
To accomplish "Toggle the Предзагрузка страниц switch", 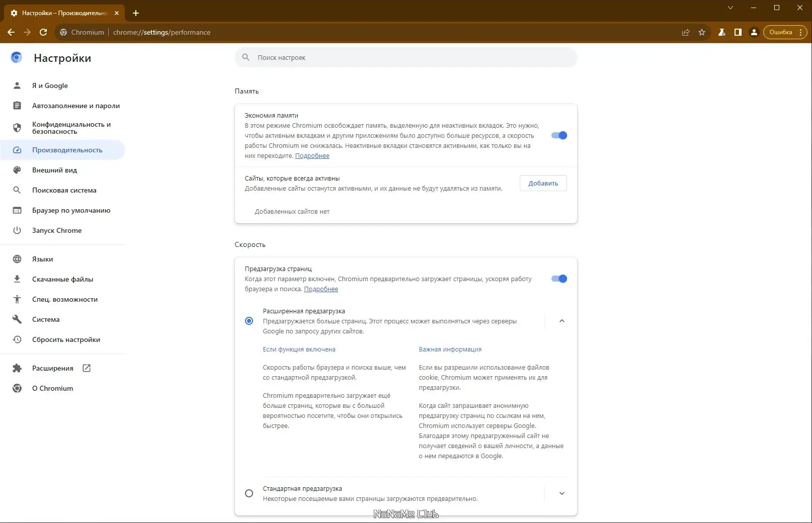I will (x=559, y=279).
